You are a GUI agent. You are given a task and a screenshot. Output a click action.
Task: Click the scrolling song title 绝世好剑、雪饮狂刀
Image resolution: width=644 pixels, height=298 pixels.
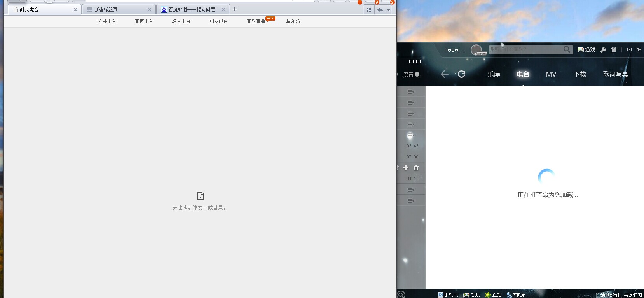click(621, 295)
